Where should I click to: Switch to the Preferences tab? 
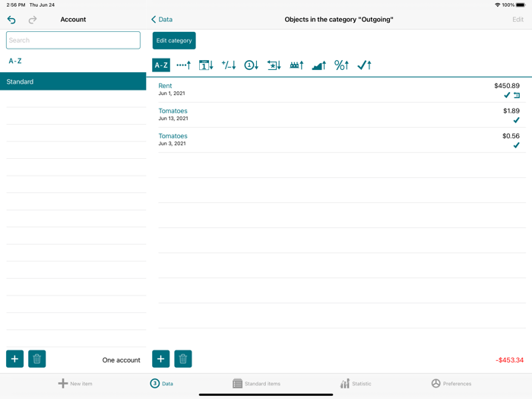(451, 383)
